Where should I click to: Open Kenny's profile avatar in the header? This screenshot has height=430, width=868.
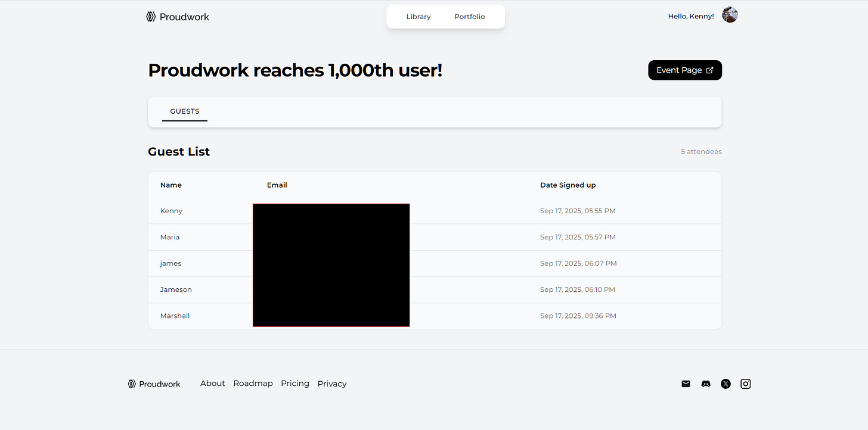[730, 15]
